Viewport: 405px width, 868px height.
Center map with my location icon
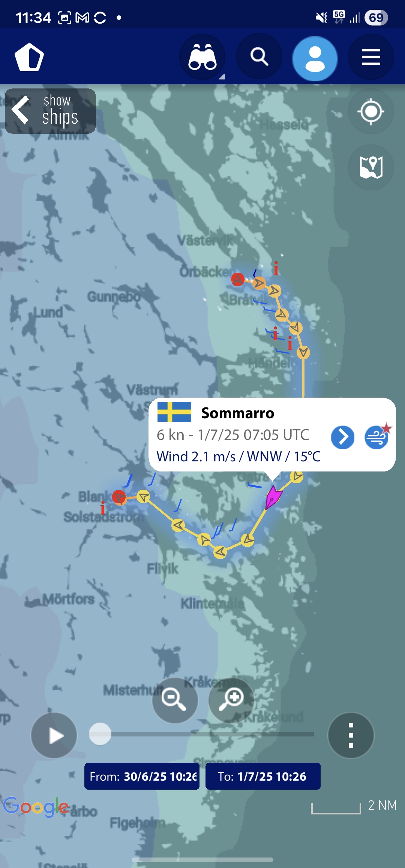tap(371, 111)
